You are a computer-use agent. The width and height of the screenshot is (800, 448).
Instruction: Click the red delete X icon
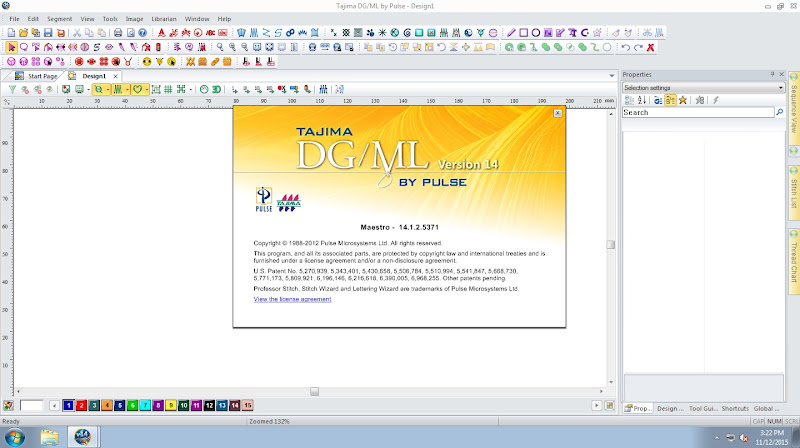(x=651, y=47)
